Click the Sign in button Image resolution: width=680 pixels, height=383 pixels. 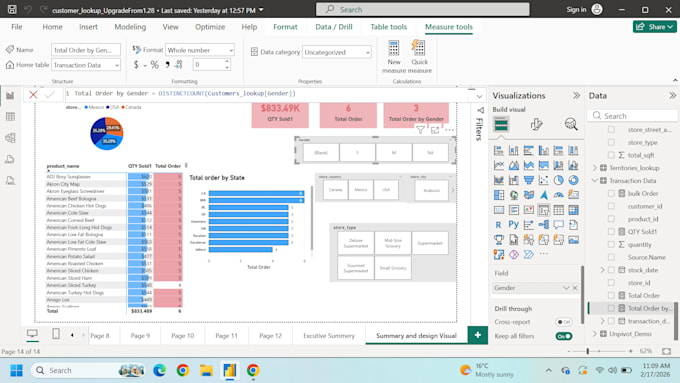coord(584,10)
